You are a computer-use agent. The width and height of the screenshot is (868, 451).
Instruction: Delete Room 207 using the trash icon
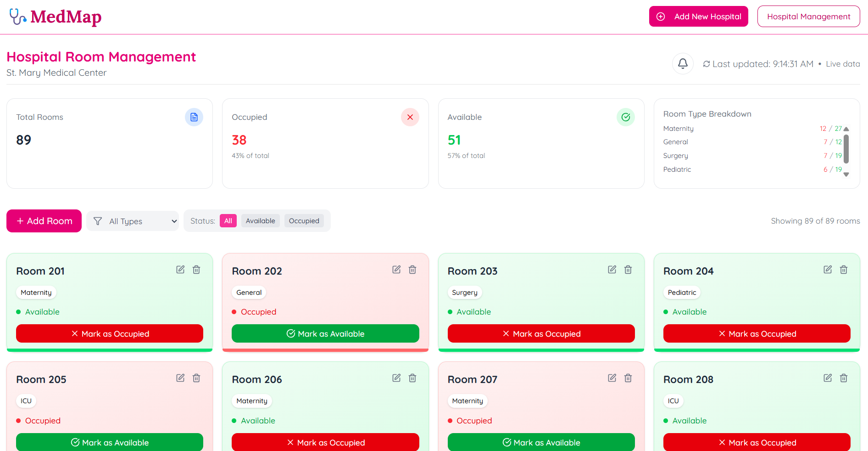pyautogui.click(x=628, y=378)
